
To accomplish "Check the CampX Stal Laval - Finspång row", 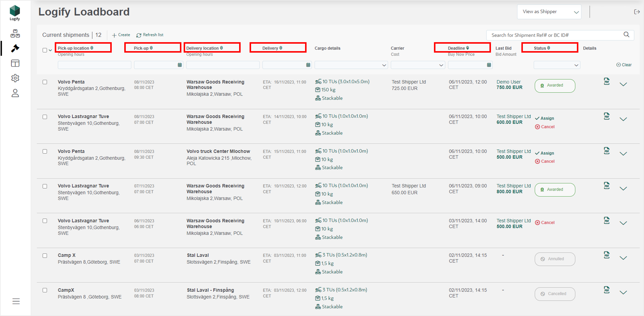I will pyautogui.click(x=45, y=290).
